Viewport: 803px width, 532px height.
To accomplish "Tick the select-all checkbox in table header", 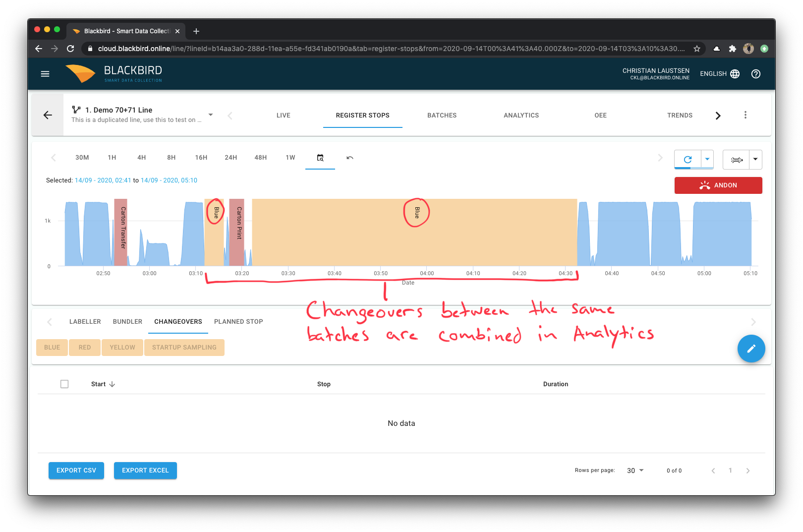I will (64, 384).
